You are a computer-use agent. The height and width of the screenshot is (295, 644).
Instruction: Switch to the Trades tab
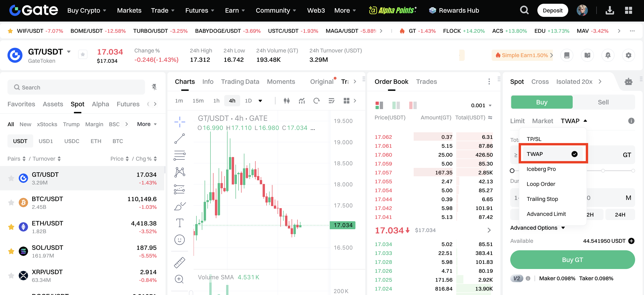[x=426, y=81]
